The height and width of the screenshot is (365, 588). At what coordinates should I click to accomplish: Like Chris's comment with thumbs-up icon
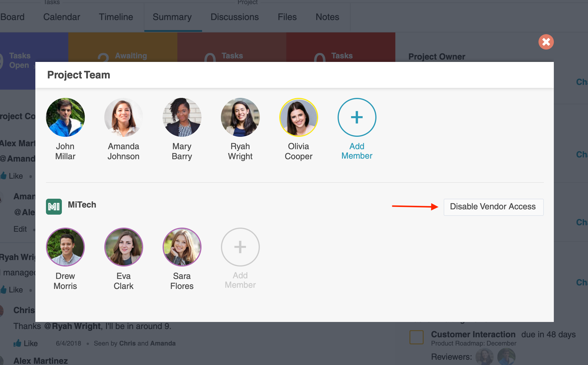click(18, 343)
